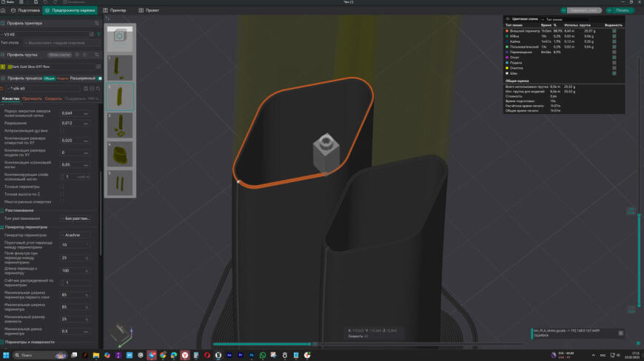Adjust horizontal move slider at bottom
644x361 pixels.
(x=314, y=344)
